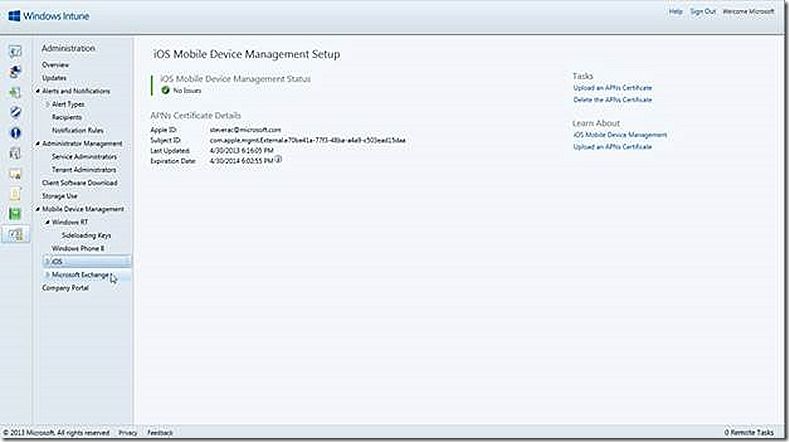Open Client Software Download
The image size is (789, 442).
point(80,183)
